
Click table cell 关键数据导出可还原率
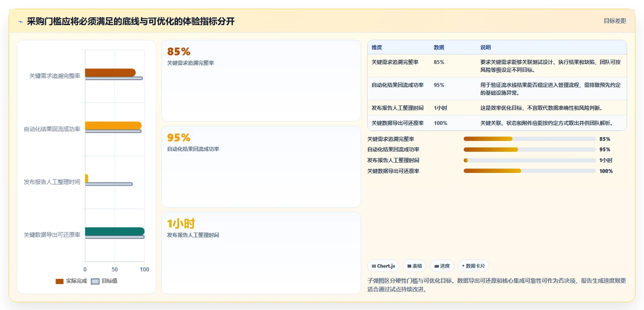point(397,123)
